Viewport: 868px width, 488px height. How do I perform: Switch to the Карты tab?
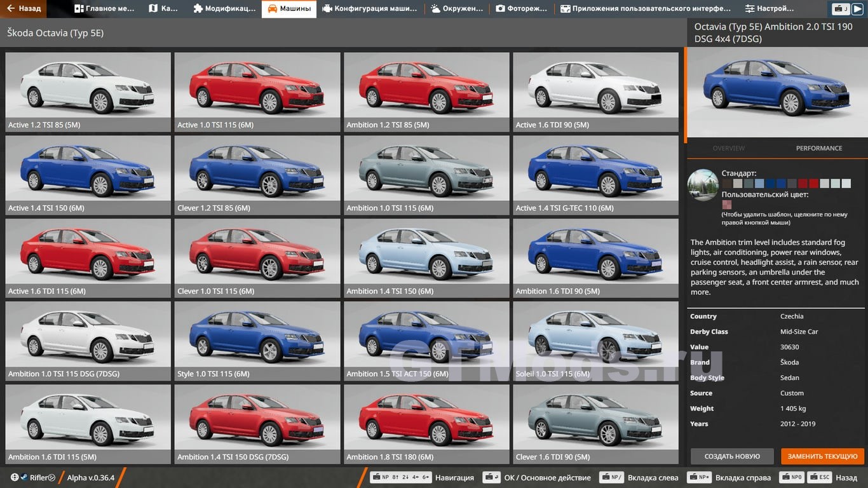[163, 9]
